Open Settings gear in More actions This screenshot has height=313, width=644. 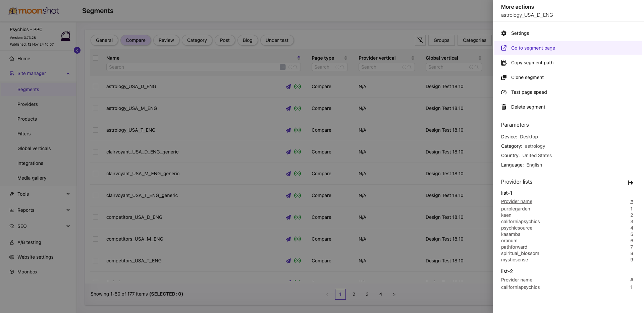tap(504, 33)
